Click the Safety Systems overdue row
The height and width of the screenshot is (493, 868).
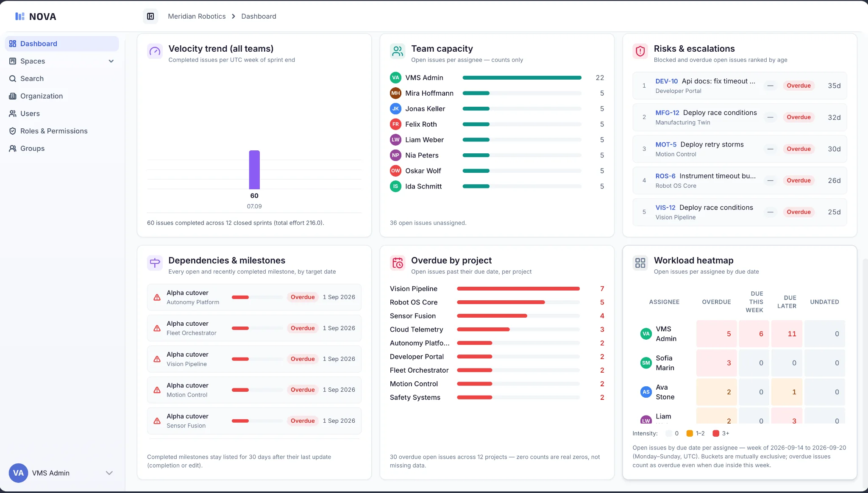[x=497, y=397]
